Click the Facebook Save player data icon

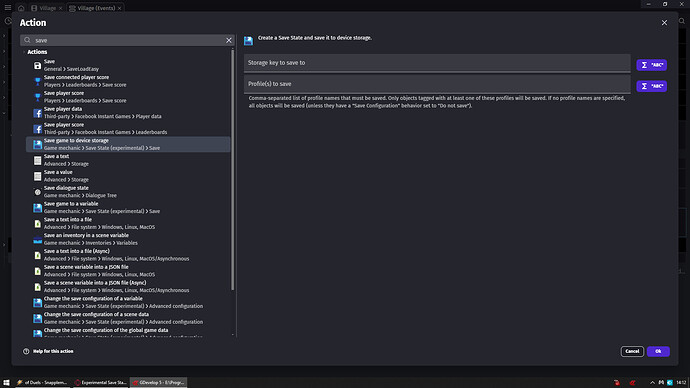pos(37,113)
